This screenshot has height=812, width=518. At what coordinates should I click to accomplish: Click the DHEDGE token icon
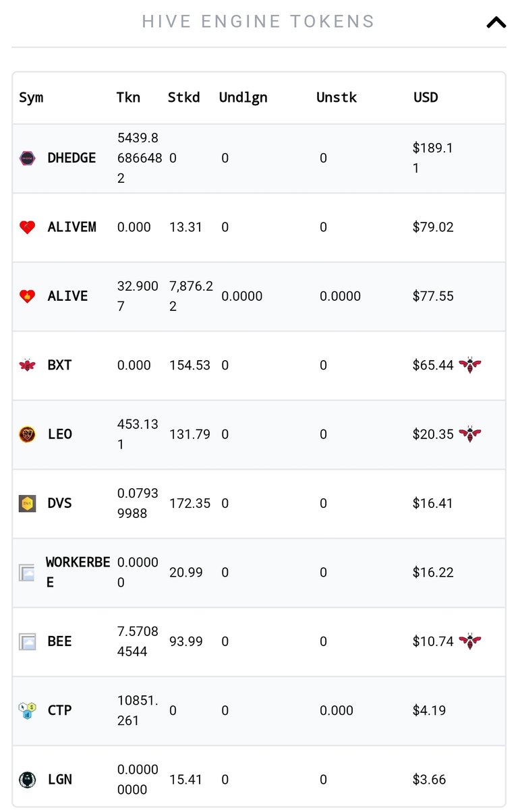click(27, 158)
